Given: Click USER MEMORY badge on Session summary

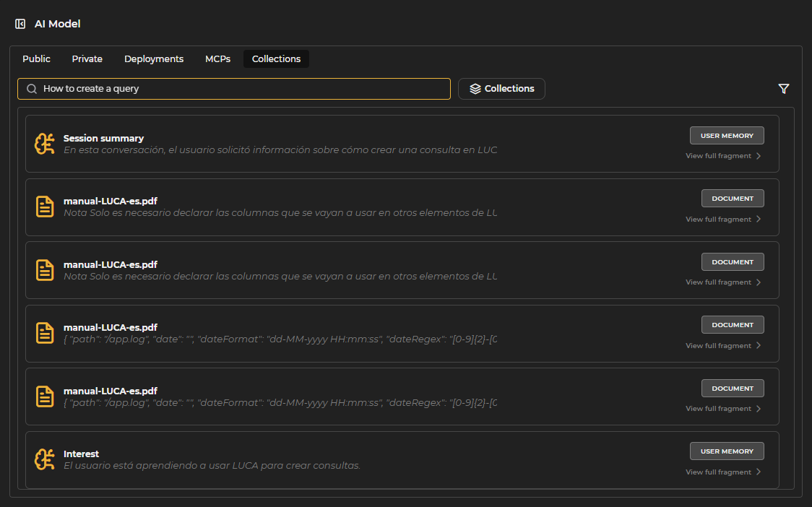Looking at the screenshot, I should point(727,136).
